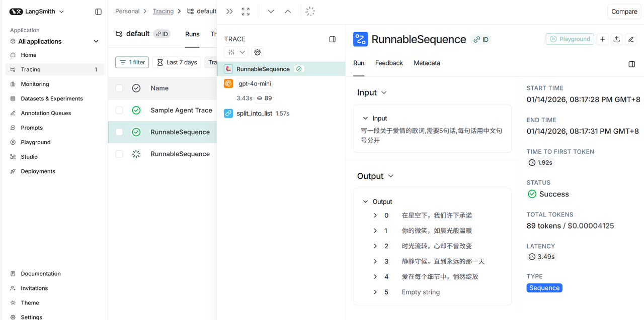Open the trace filter options dropdown

(235, 52)
